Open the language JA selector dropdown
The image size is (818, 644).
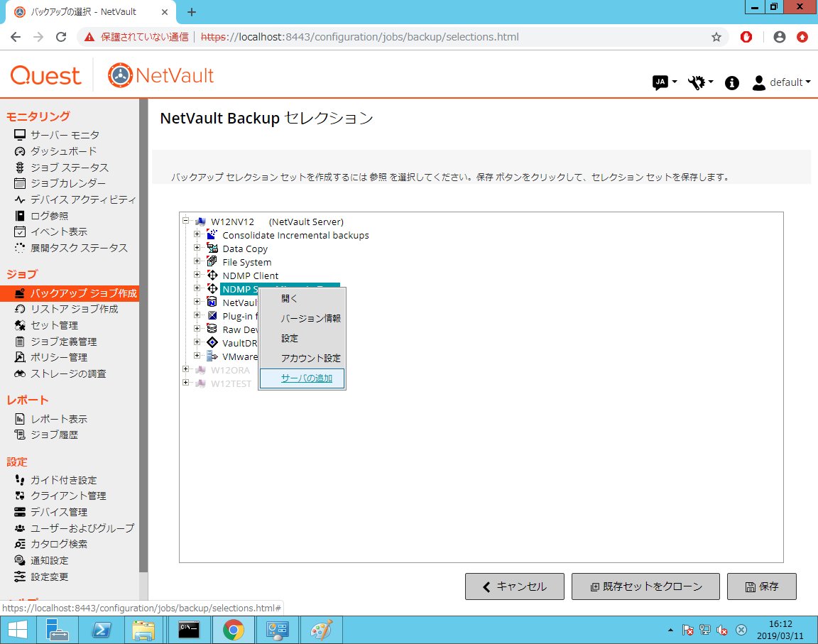pyautogui.click(x=664, y=82)
